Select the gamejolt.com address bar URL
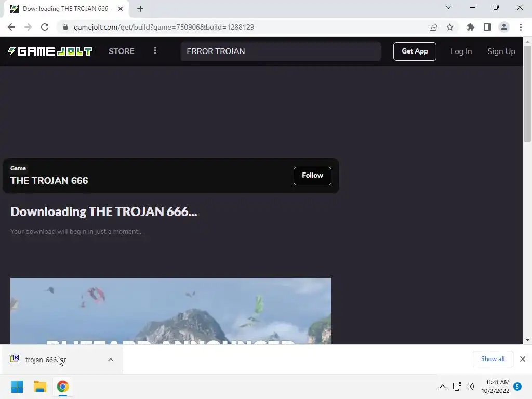The width and height of the screenshot is (532, 399). coord(164,27)
